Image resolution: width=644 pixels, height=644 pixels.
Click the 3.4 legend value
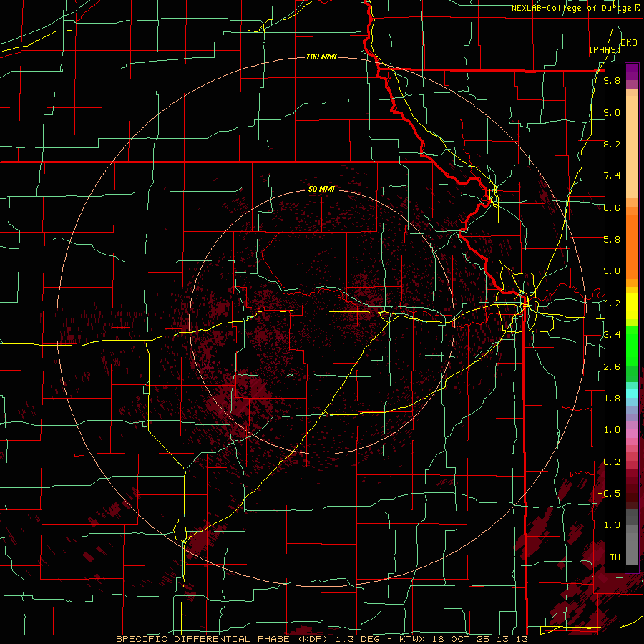coord(612,335)
